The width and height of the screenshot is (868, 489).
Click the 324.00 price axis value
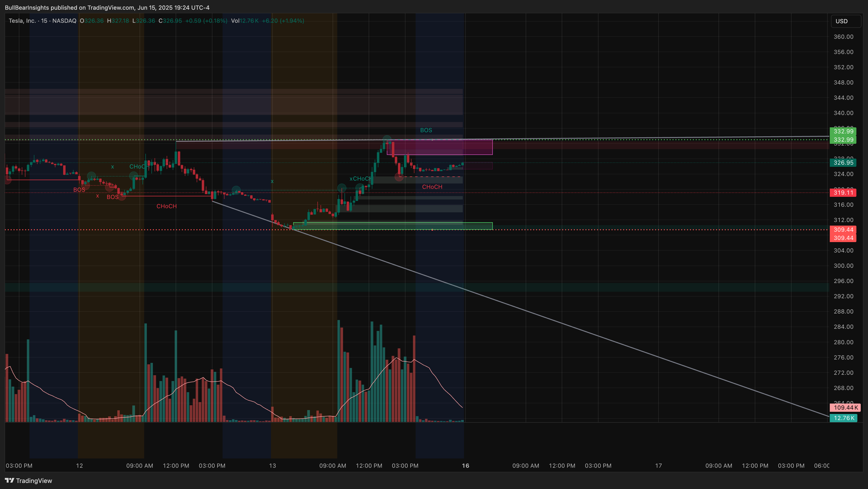point(843,174)
